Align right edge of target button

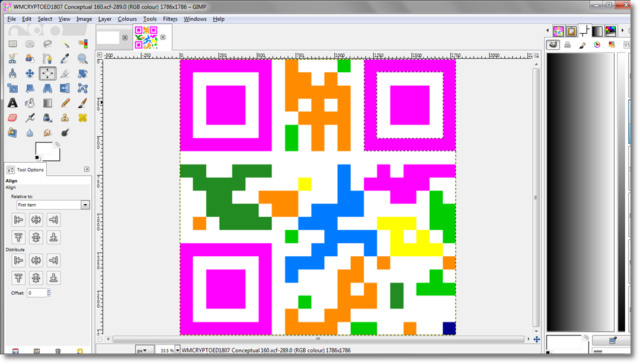coord(53,220)
